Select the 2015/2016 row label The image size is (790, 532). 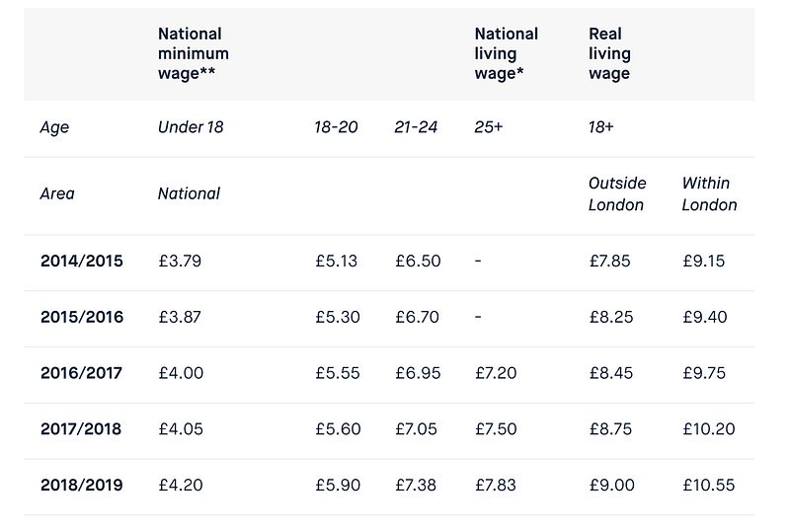tap(82, 317)
